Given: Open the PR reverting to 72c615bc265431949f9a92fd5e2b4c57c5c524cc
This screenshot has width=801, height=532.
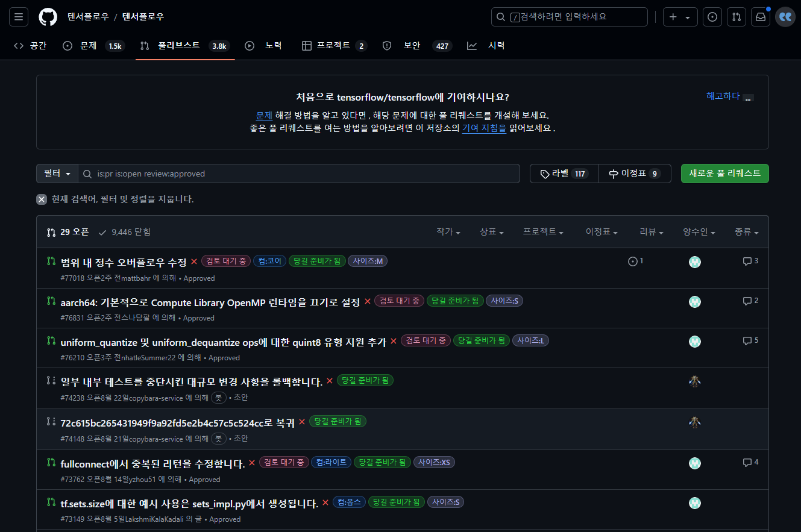Looking at the screenshot, I should click(x=178, y=422).
